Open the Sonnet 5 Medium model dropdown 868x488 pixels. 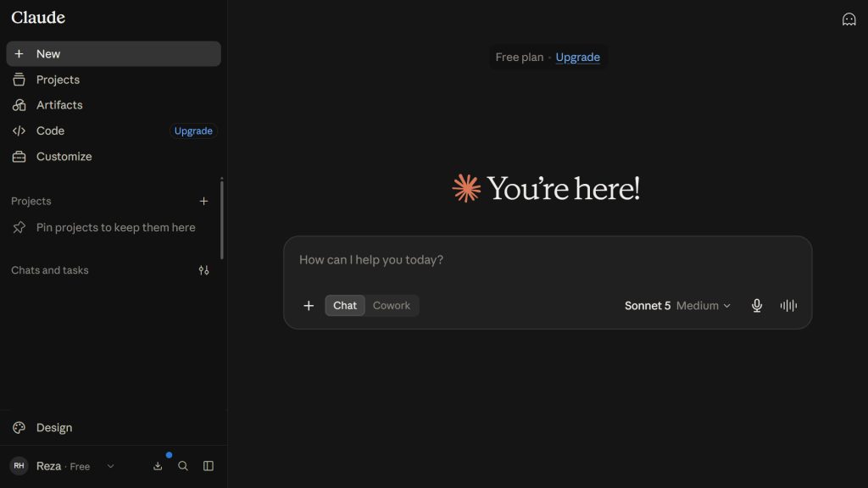tap(677, 305)
